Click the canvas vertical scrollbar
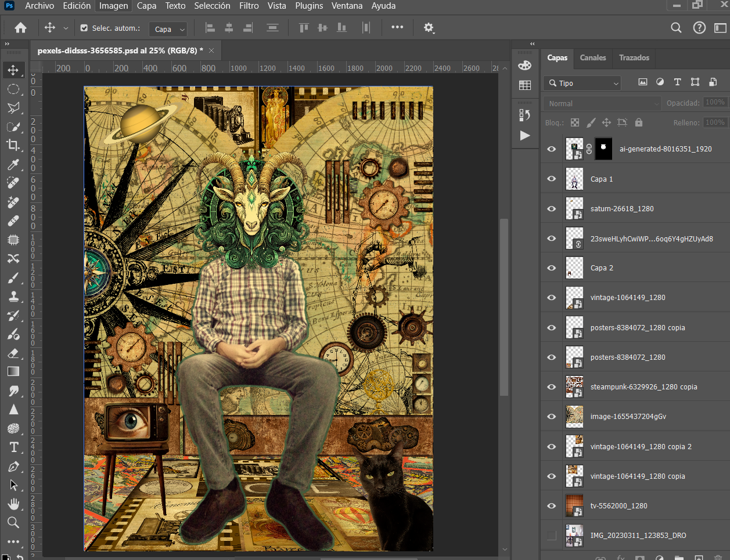 [505, 308]
